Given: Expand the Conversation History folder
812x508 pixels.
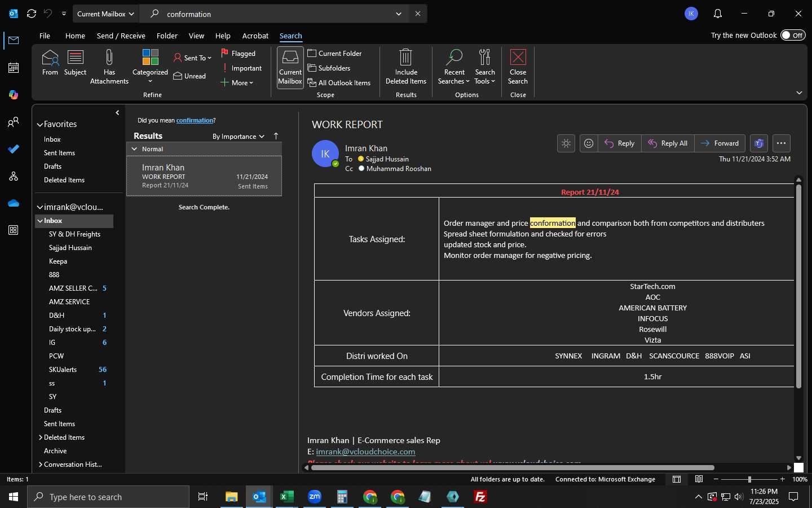Looking at the screenshot, I should click(41, 465).
